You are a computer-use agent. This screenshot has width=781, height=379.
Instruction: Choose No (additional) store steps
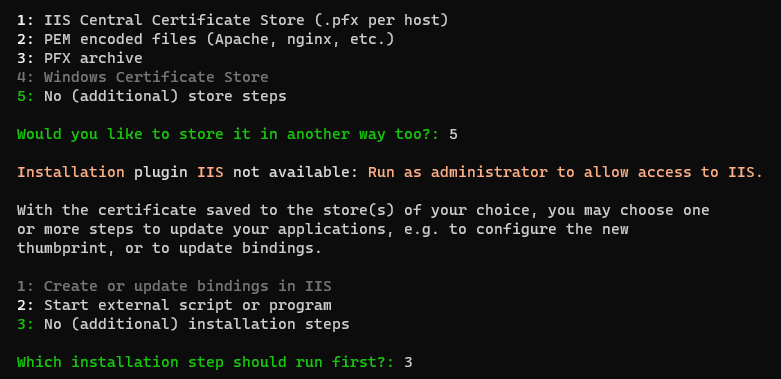point(152,96)
